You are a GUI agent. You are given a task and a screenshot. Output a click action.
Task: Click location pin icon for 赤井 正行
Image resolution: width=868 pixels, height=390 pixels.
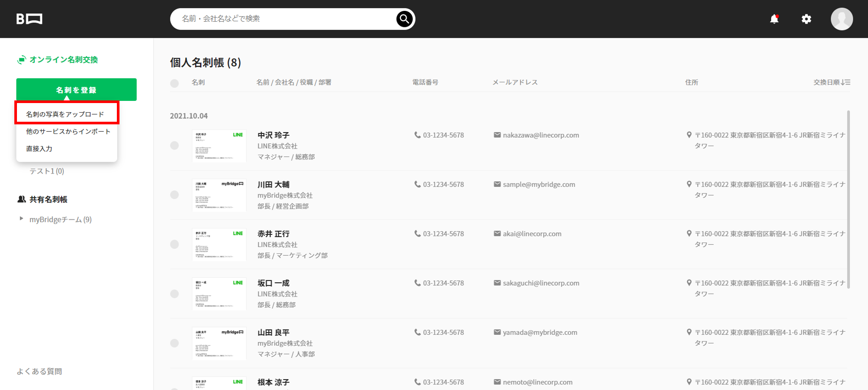click(x=689, y=234)
